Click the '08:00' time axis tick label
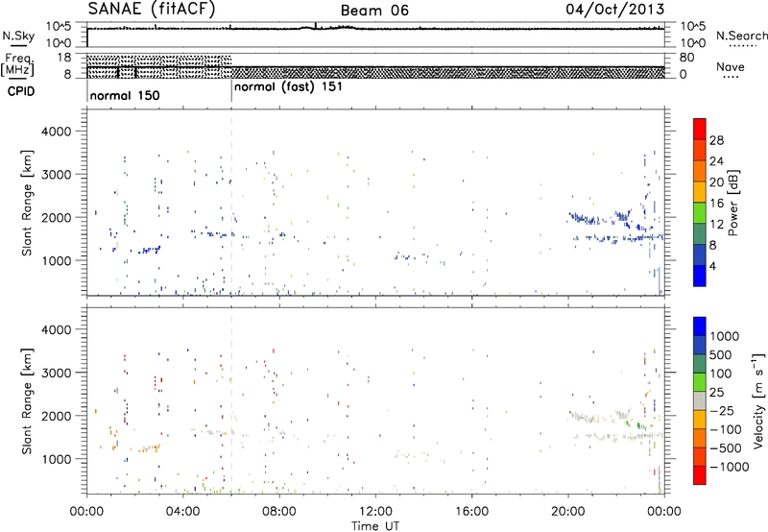 point(279,512)
